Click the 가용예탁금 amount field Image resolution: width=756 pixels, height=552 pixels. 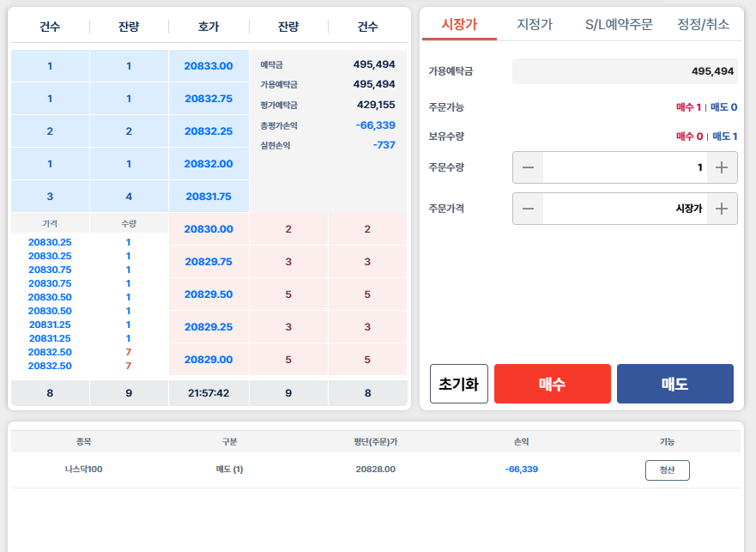pos(624,71)
